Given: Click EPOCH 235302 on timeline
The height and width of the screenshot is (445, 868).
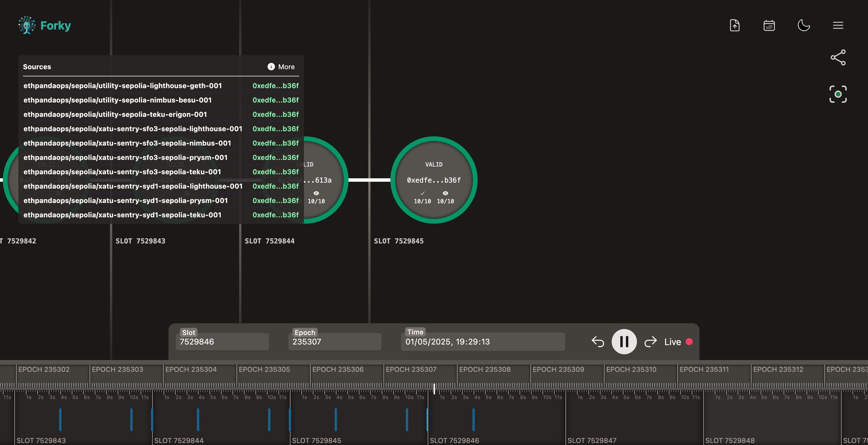Looking at the screenshot, I should [44, 369].
